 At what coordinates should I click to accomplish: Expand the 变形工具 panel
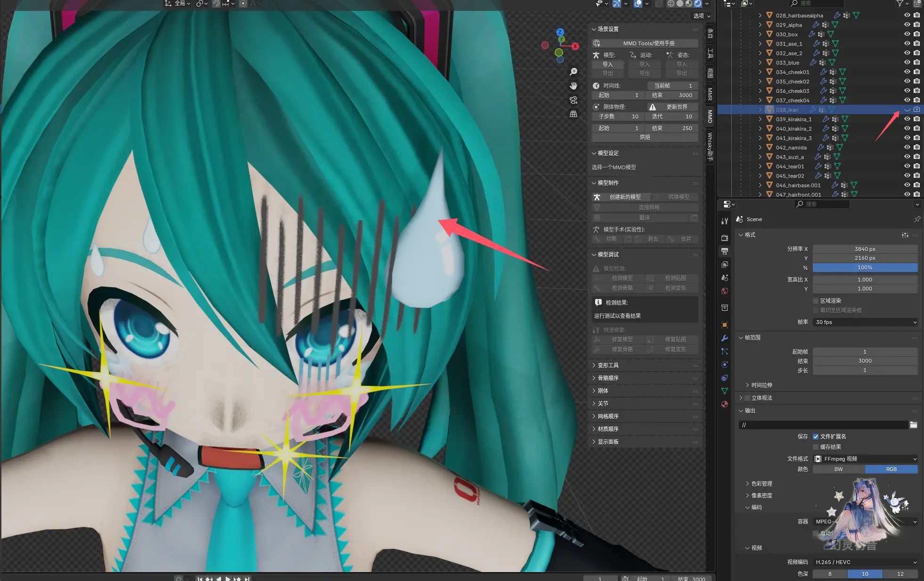pyautogui.click(x=608, y=365)
